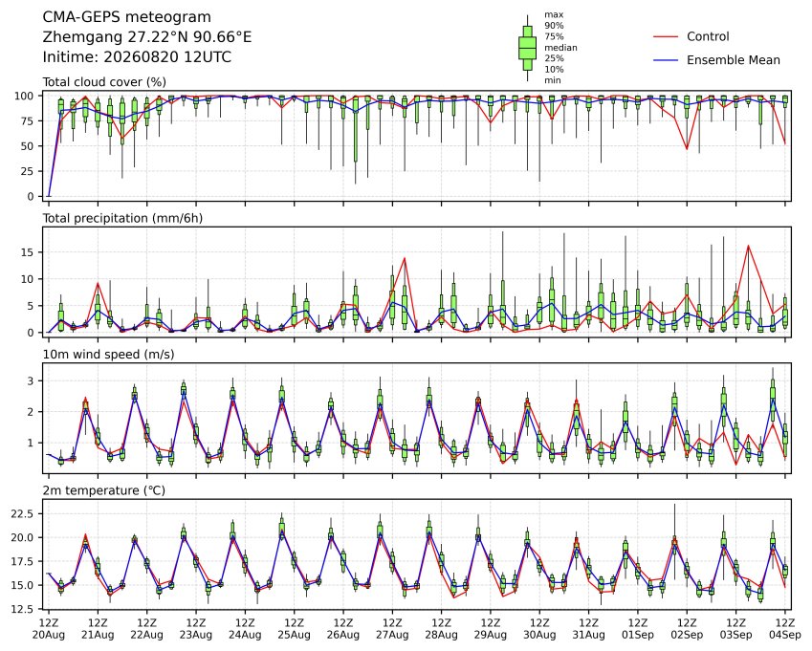This screenshot has height=651, width=812.
Task: Click 'Total cloud cover (%)' panel title
Action: [104, 82]
